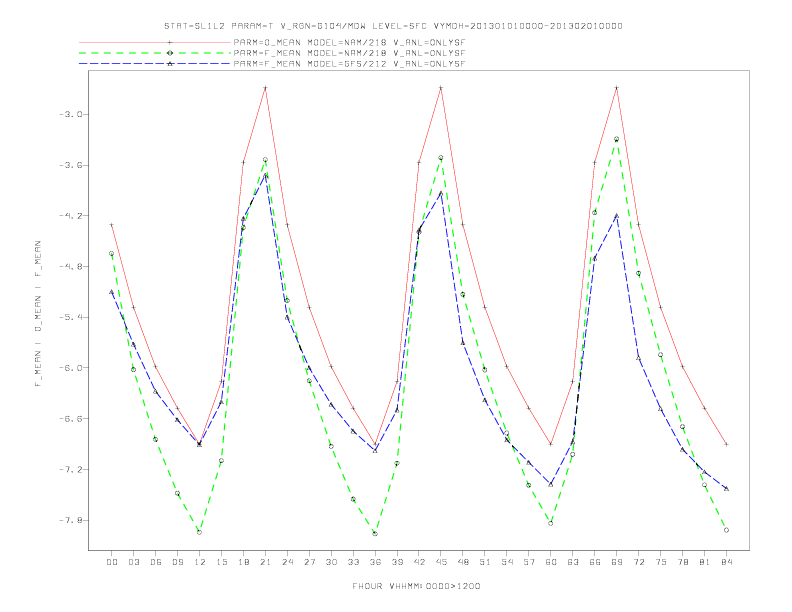
Task: Click the 66 forecast hour tick label
Action: (x=595, y=562)
